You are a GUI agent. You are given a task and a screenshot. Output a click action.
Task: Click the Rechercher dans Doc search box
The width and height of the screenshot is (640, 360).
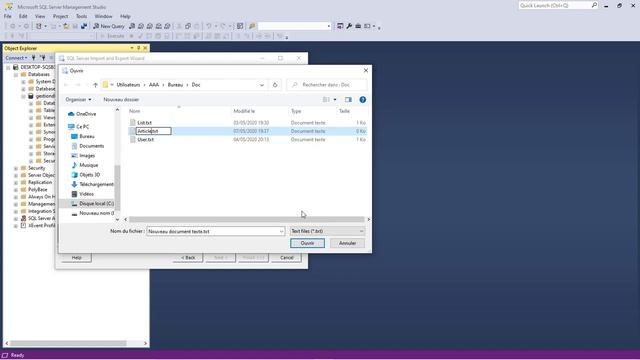tap(327, 85)
